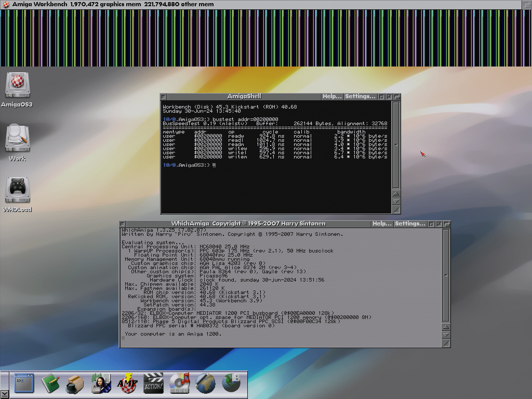Screen dimensions: 532x399
Task: Open the Action! clapperboard dock icon
Action: point(153,383)
